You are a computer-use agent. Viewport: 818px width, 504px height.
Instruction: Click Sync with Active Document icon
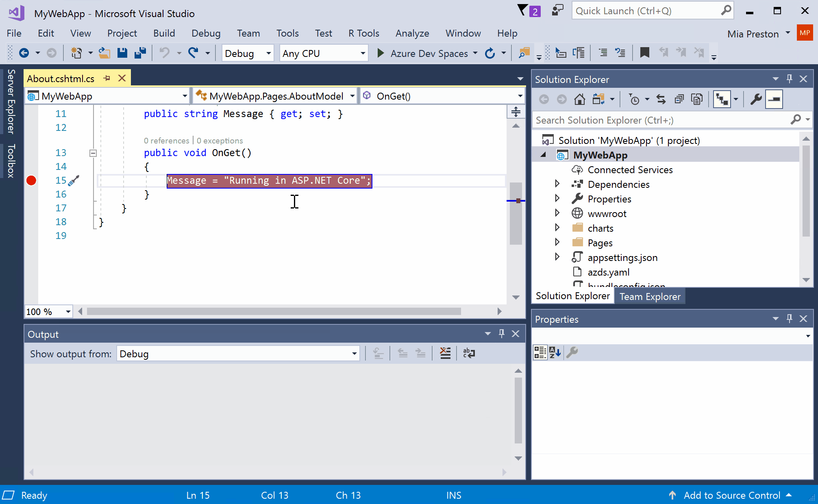tap(661, 99)
